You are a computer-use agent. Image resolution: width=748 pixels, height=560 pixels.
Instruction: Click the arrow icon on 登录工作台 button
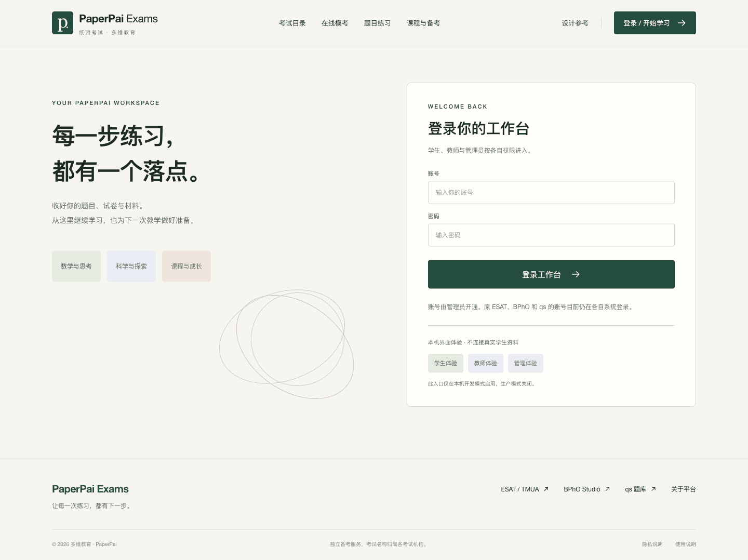pos(576,274)
